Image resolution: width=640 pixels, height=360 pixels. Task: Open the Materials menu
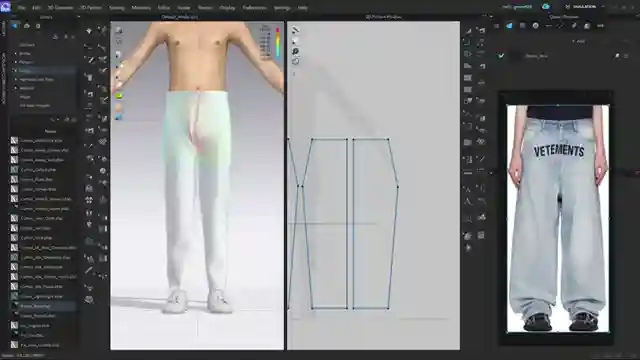[x=141, y=8]
